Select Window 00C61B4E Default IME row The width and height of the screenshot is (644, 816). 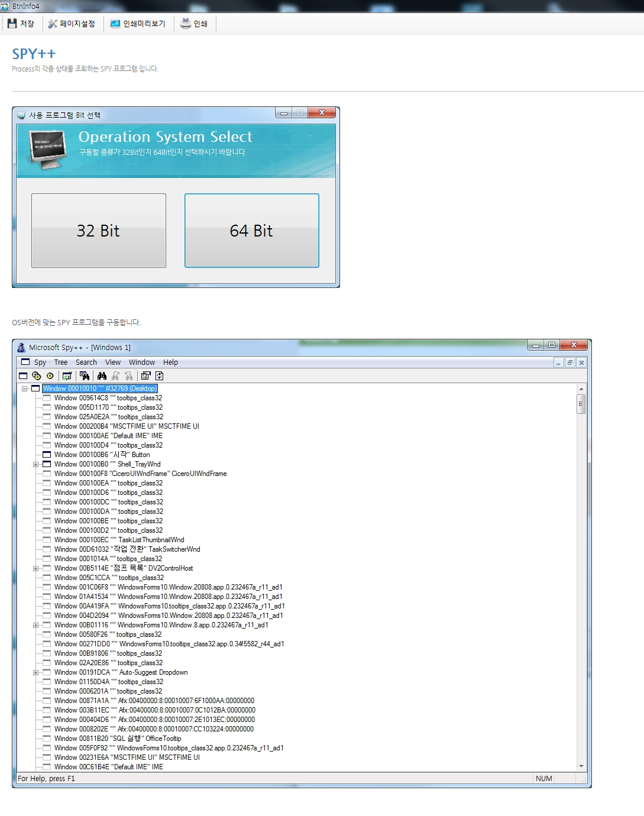(109, 767)
